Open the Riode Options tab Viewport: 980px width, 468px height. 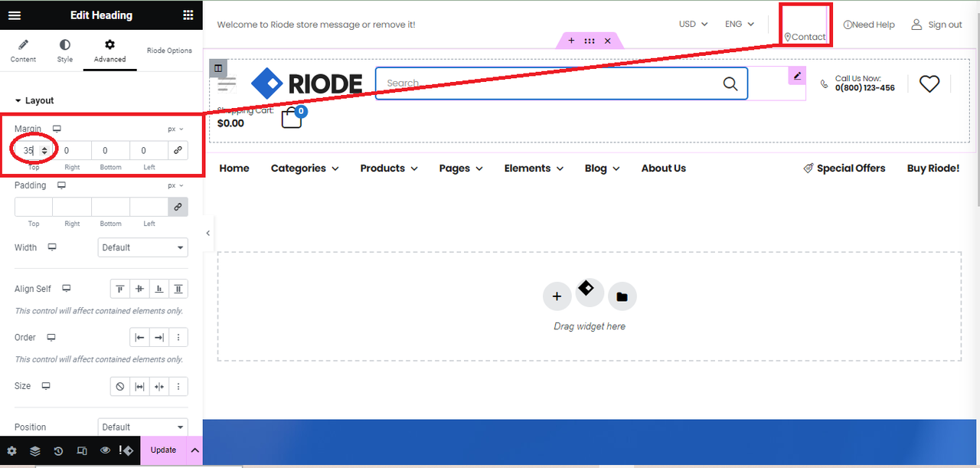coord(169,51)
